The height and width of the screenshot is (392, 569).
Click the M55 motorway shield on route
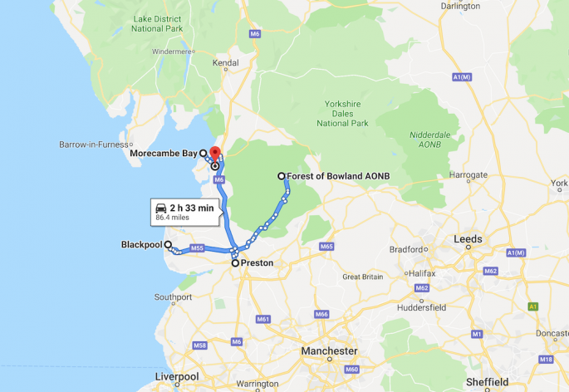pyautogui.click(x=197, y=248)
